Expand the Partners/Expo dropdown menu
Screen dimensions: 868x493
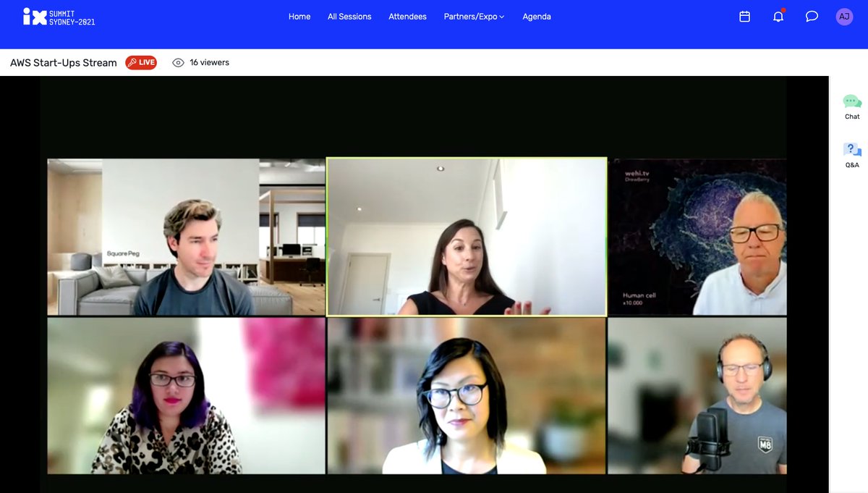pyautogui.click(x=475, y=17)
